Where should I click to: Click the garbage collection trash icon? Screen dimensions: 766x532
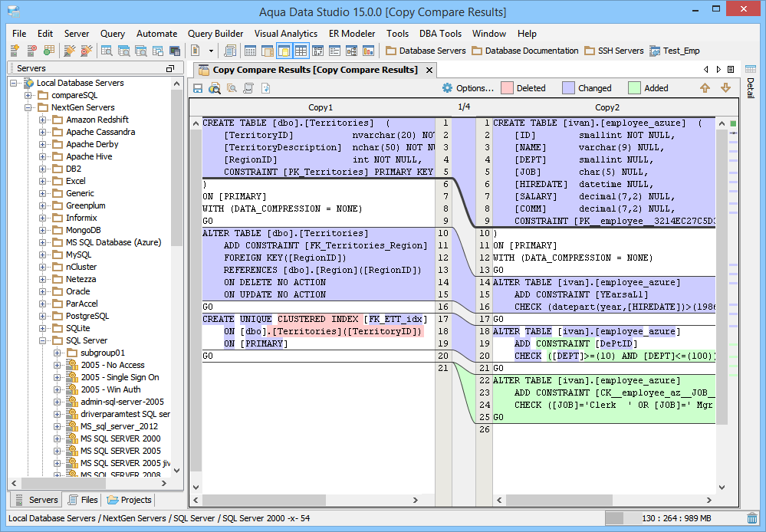coord(752,518)
